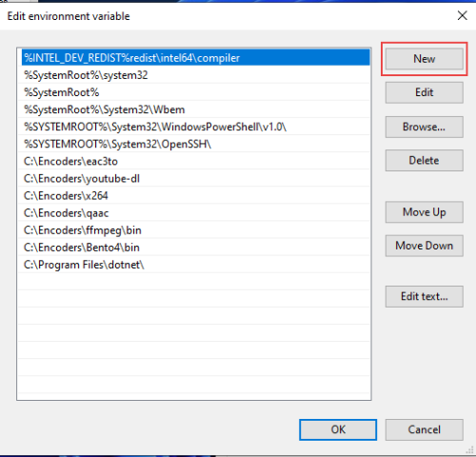This screenshot has width=476, height=457.
Task: Open the Edit text... view
Action: (x=425, y=296)
